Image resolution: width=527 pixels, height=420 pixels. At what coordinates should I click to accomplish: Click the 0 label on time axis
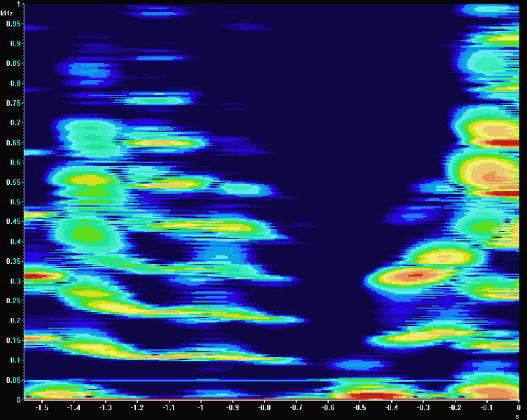coord(517,406)
